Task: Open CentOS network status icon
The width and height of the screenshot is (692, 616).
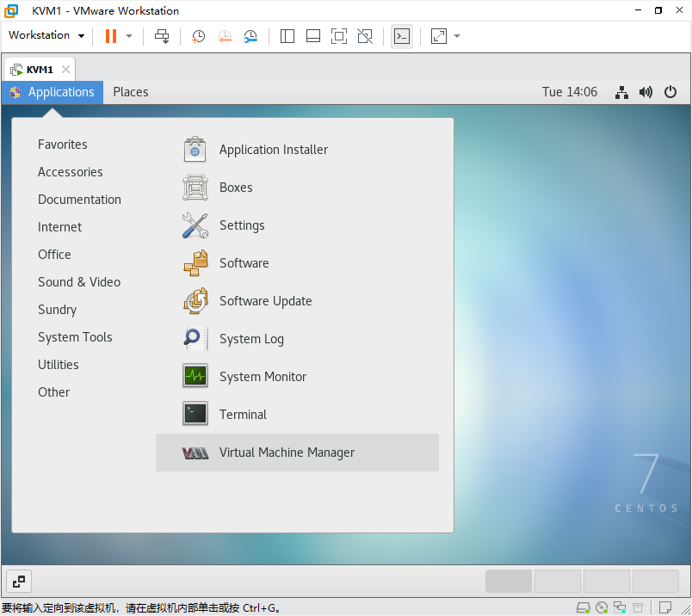Action: click(x=621, y=92)
